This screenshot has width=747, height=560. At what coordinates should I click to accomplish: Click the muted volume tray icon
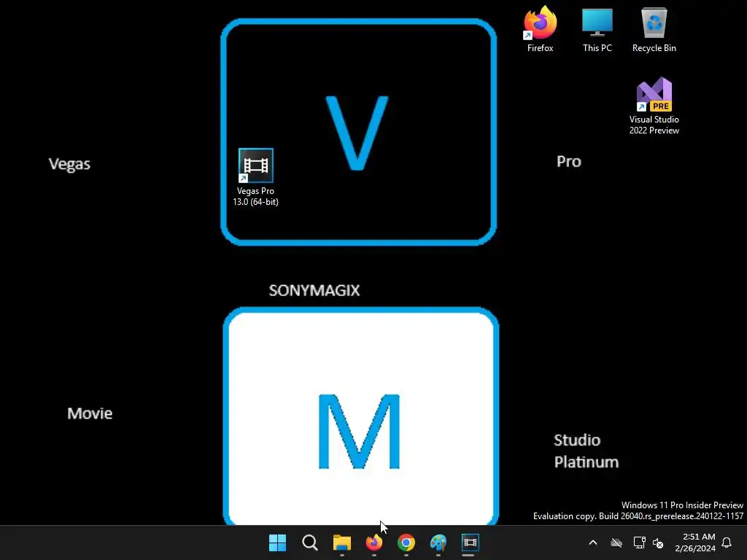point(659,542)
